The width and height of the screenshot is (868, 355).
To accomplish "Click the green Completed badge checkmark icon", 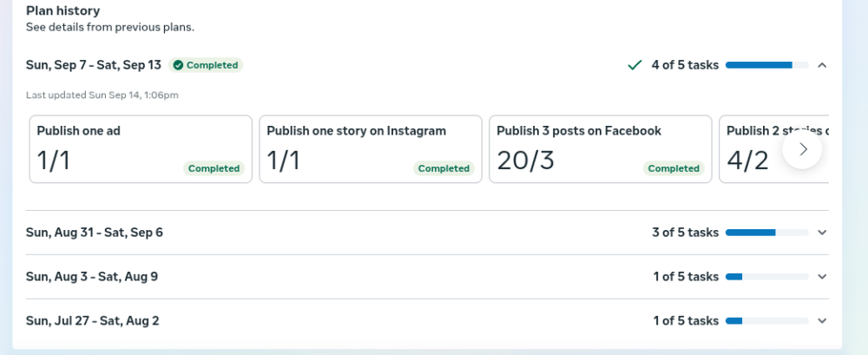I will click(178, 65).
